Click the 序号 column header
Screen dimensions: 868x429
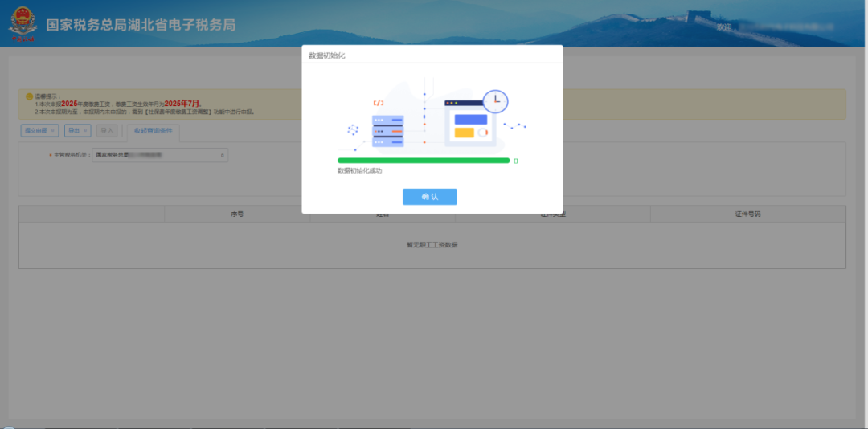pyautogui.click(x=236, y=214)
